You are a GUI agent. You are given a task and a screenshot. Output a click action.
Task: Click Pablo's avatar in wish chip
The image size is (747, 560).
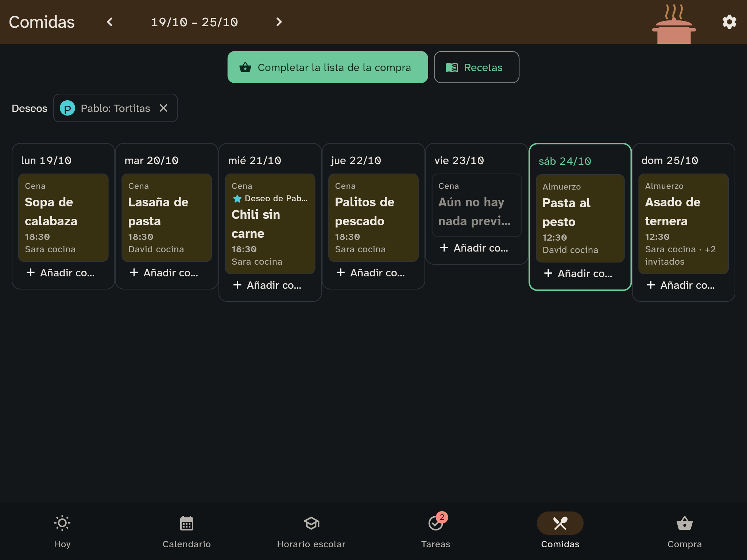pos(67,108)
